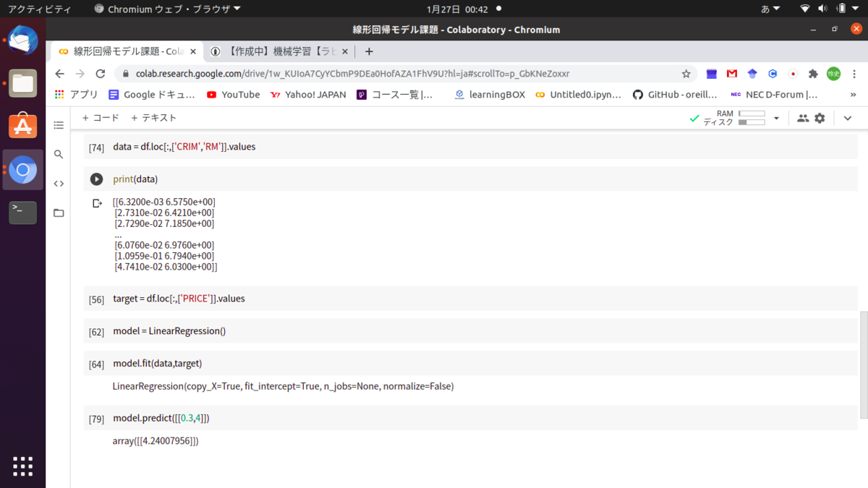Collapse Colab header with chevron
868x488 pixels.
click(848, 118)
